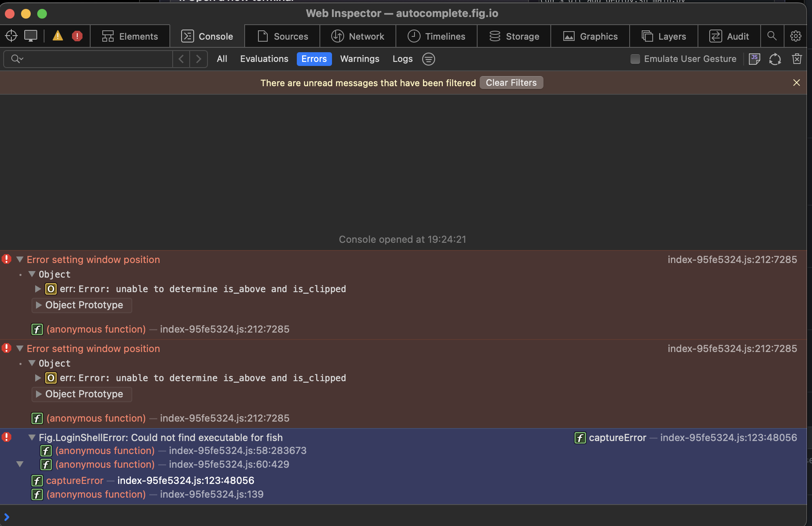Click the Clear Filters button
The height and width of the screenshot is (526, 812).
tap(511, 83)
